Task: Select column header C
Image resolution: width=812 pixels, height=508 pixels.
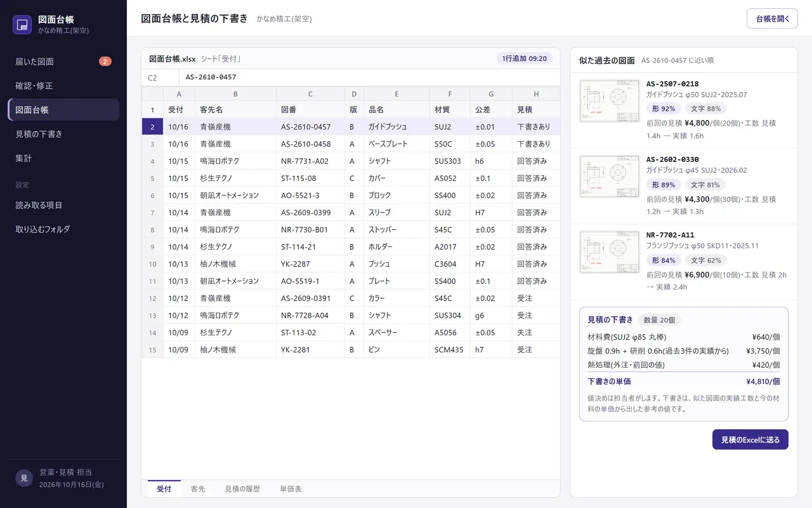Action: click(310, 94)
